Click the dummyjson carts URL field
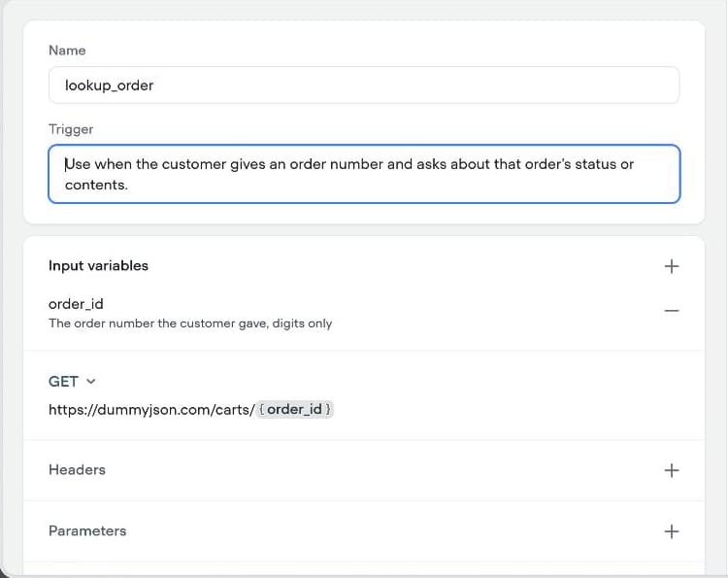The width and height of the screenshot is (728, 578). [x=190, y=409]
